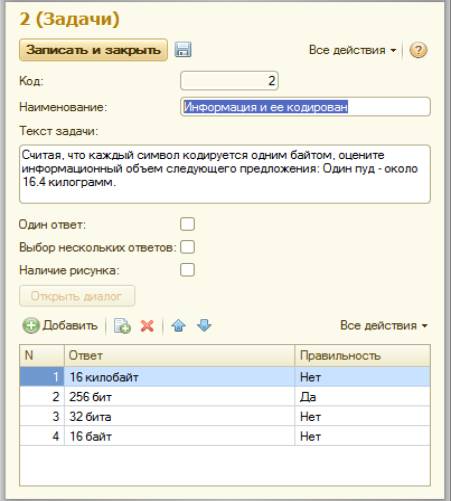Click row number 2 cell

(42, 397)
